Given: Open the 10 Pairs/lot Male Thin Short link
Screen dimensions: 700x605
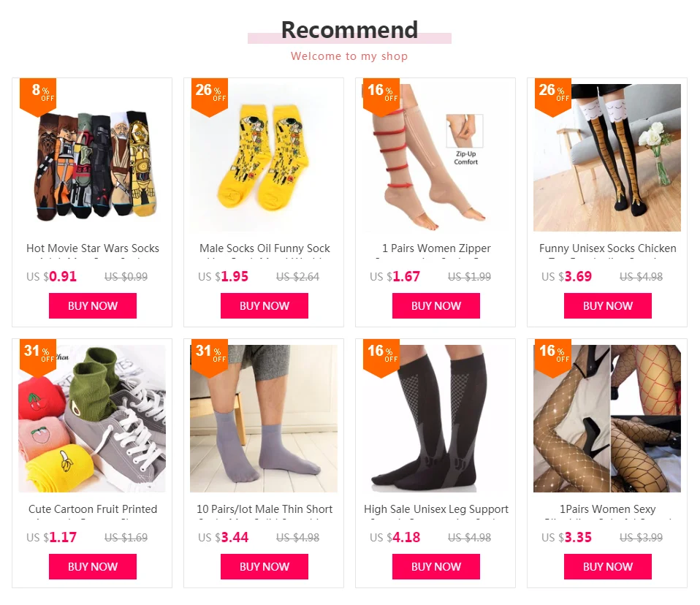Looking at the screenshot, I should (x=265, y=509).
